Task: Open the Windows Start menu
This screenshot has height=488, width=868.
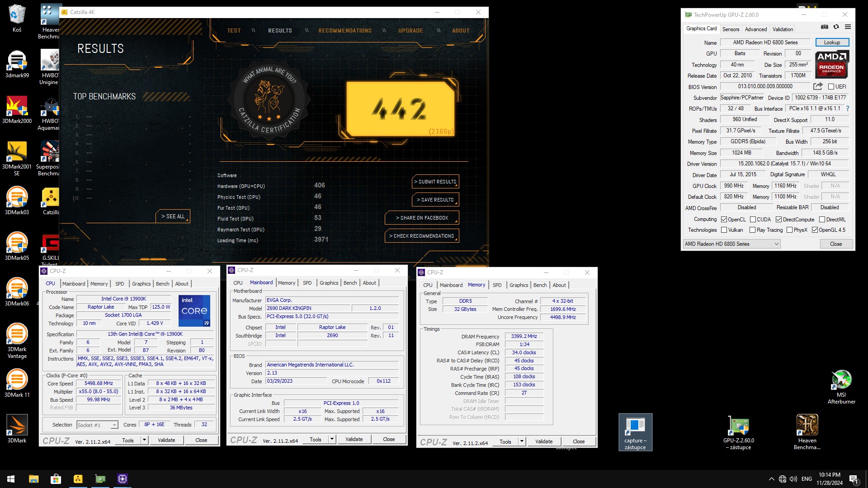Action: [11, 479]
